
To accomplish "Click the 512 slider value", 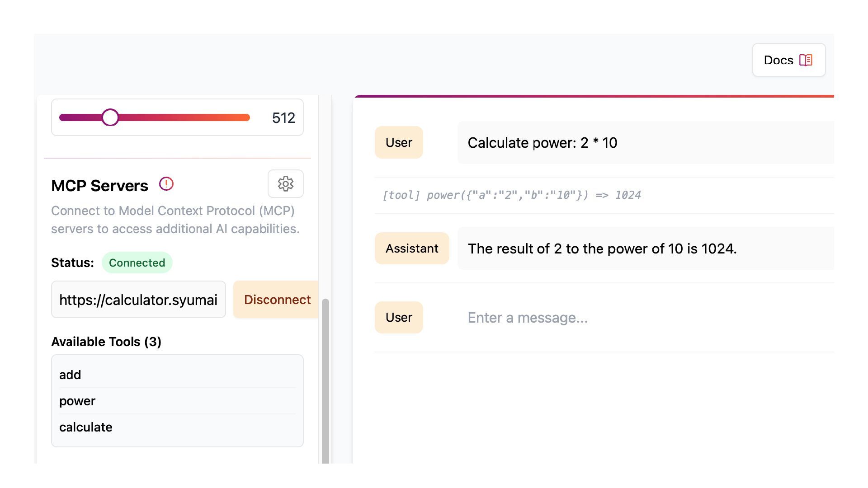I will pyautogui.click(x=283, y=118).
